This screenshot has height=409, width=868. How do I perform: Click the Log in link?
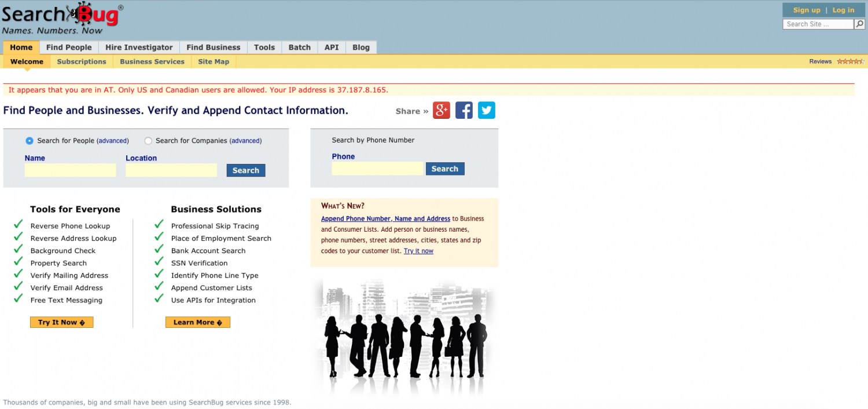pyautogui.click(x=843, y=10)
